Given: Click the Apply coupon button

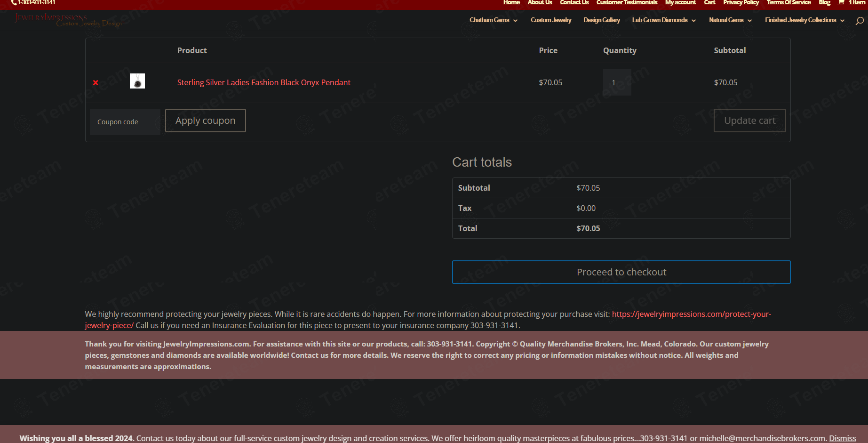Looking at the screenshot, I should pyautogui.click(x=206, y=121).
